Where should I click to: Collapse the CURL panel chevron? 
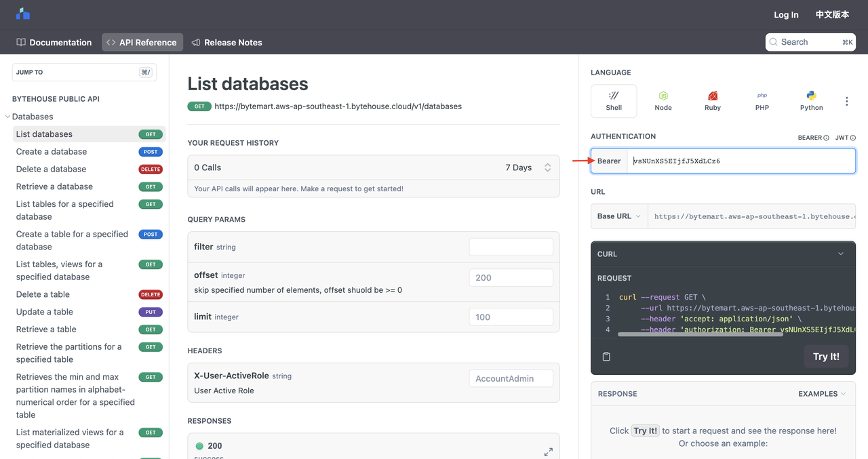click(x=841, y=254)
